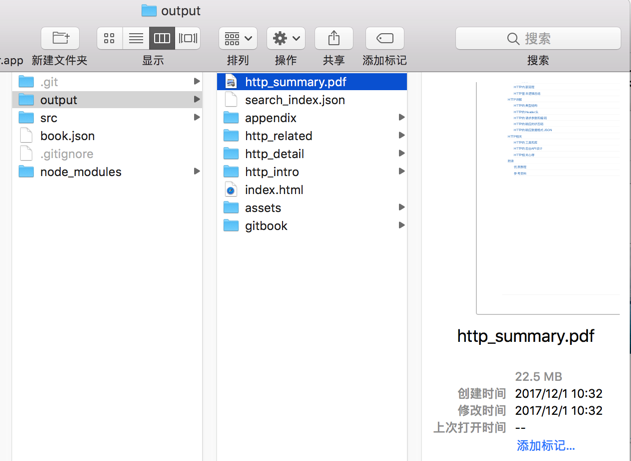Select column view button

[x=162, y=38]
